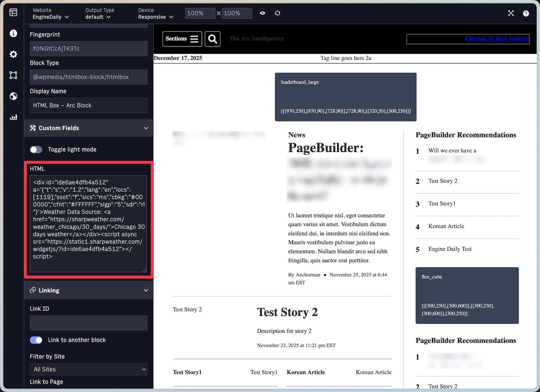Click the info icon in left sidebar
The image size is (540, 392).
[13, 33]
